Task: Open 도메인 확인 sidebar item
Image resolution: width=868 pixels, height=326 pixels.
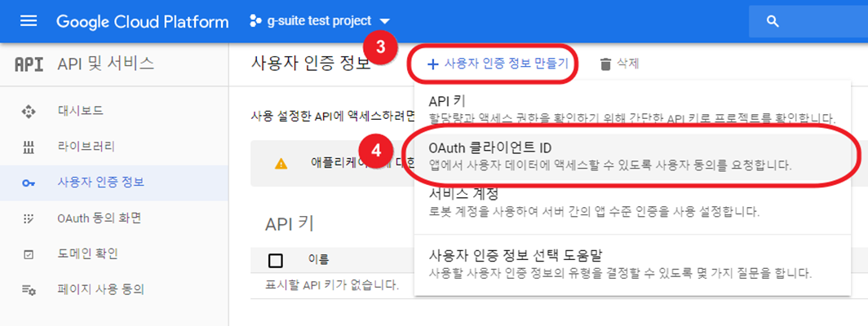Action: (x=114, y=254)
